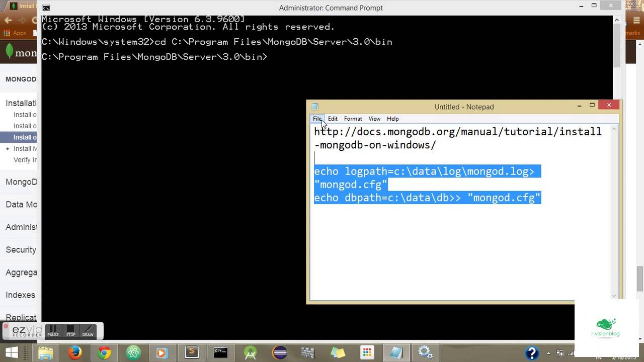Launch Android Studio from the taskbar
This screenshot has height=362, width=644.
(250, 352)
